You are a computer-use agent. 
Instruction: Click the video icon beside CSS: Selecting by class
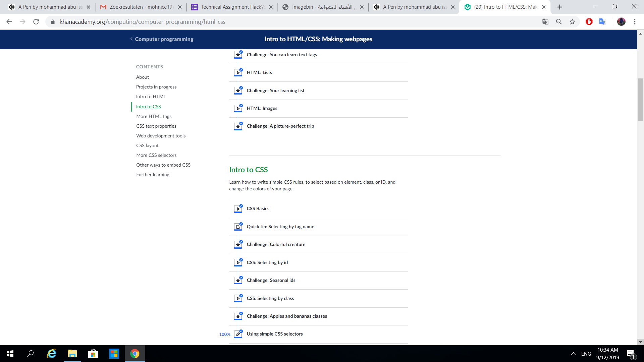(x=238, y=298)
